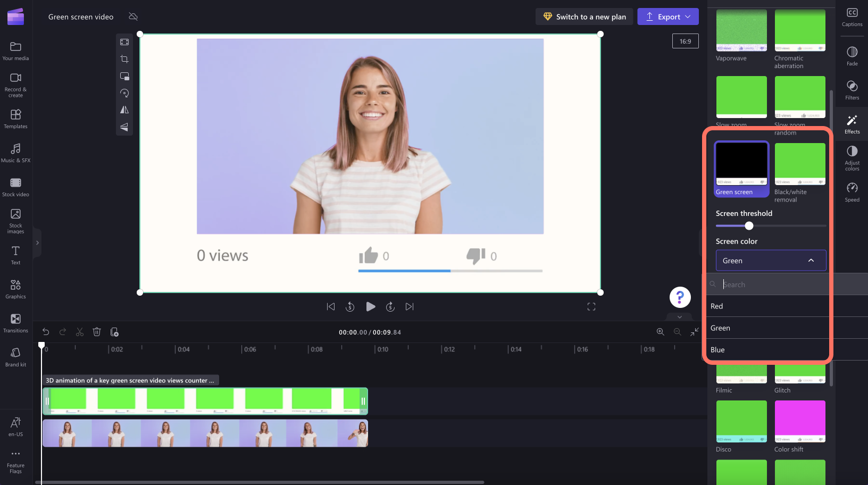Open the picture-in-picture tool
Image resolution: width=868 pixels, height=485 pixels.
click(x=124, y=76)
